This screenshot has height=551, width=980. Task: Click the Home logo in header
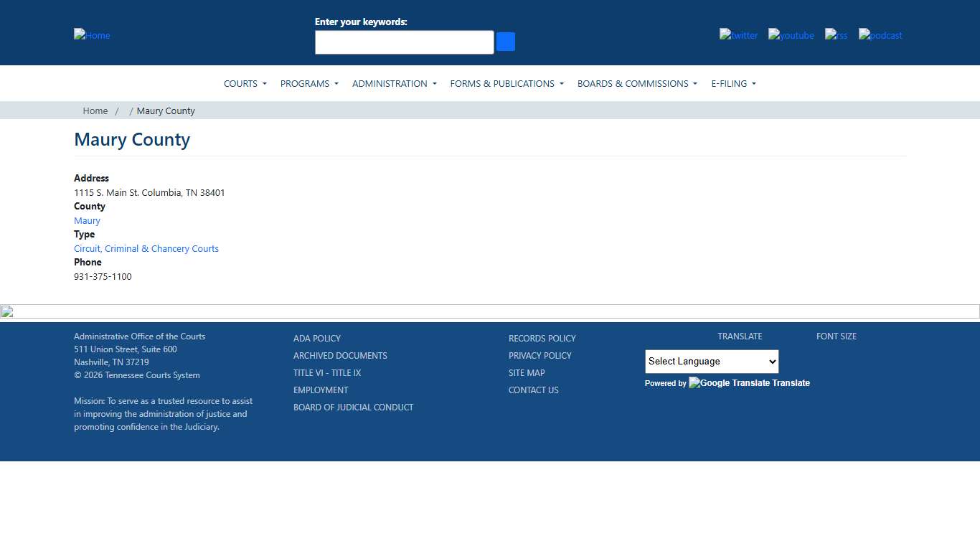point(92,35)
